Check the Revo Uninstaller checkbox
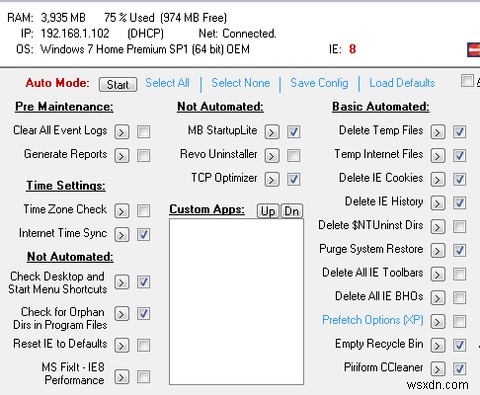This screenshot has height=395, width=480. (294, 155)
